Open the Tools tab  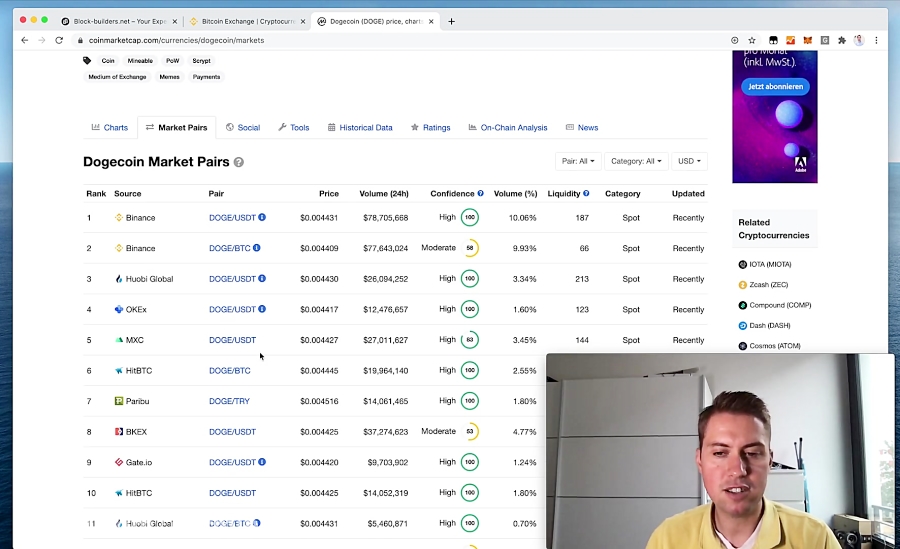(x=294, y=127)
